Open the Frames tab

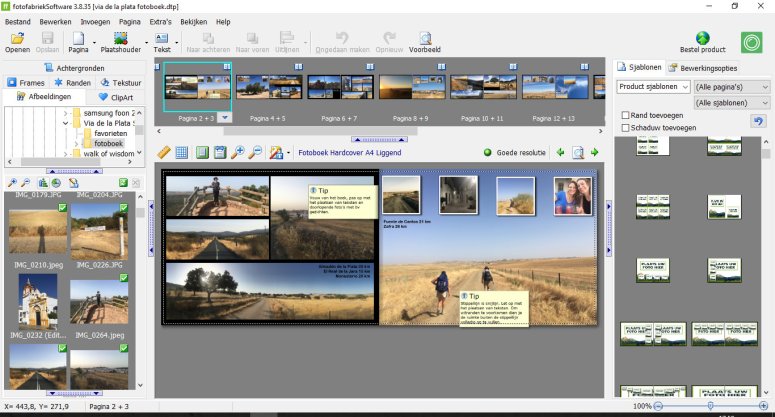click(x=26, y=83)
